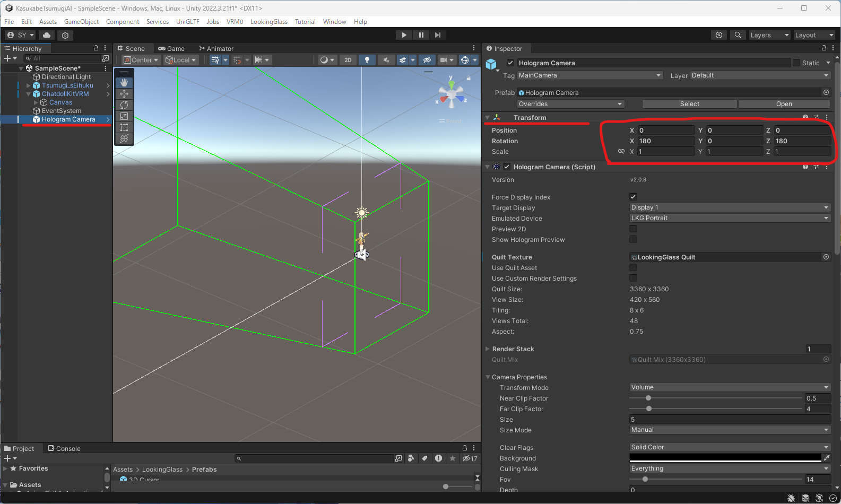
Task: Click the Step frame button
Action: 438,35
